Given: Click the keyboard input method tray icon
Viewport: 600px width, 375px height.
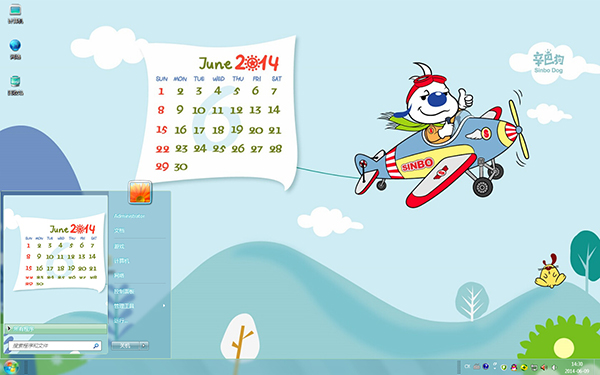Looking at the screenshot, I should click(x=476, y=367).
